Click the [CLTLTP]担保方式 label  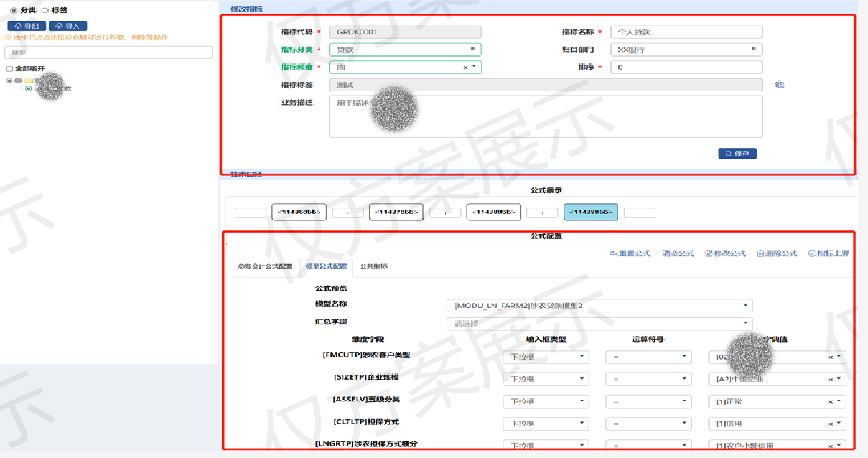tap(366, 422)
